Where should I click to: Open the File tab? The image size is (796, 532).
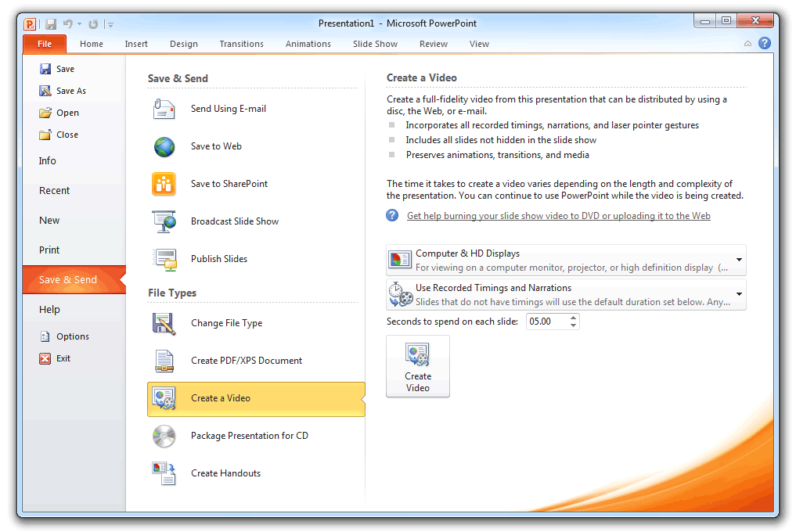coord(45,44)
